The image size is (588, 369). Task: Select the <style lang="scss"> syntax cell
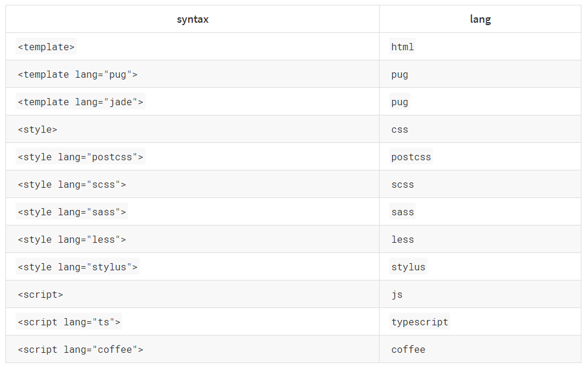pos(71,184)
